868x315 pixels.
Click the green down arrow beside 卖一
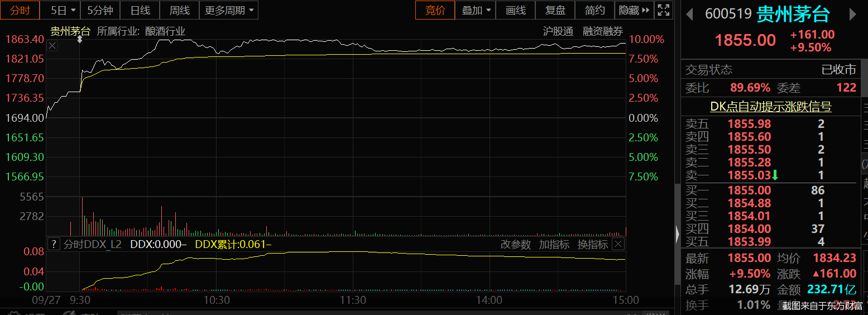tap(775, 175)
